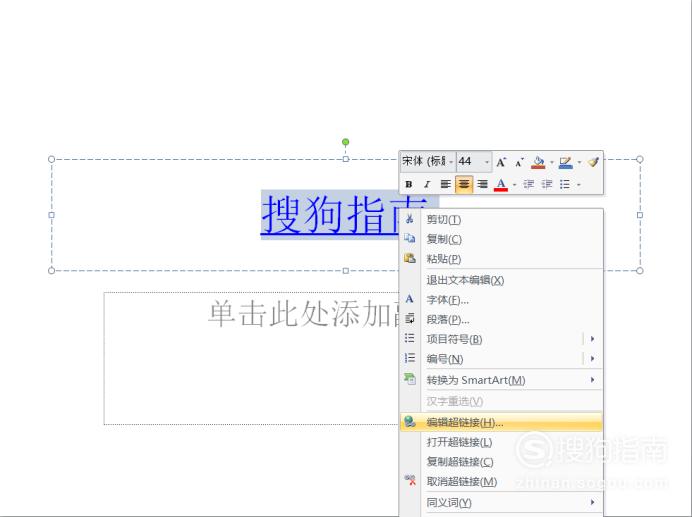This screenshot has height=517, width=692.
Task: Select 退出文本编辑(X) in the context menu
Action: (x=501, y=280)
